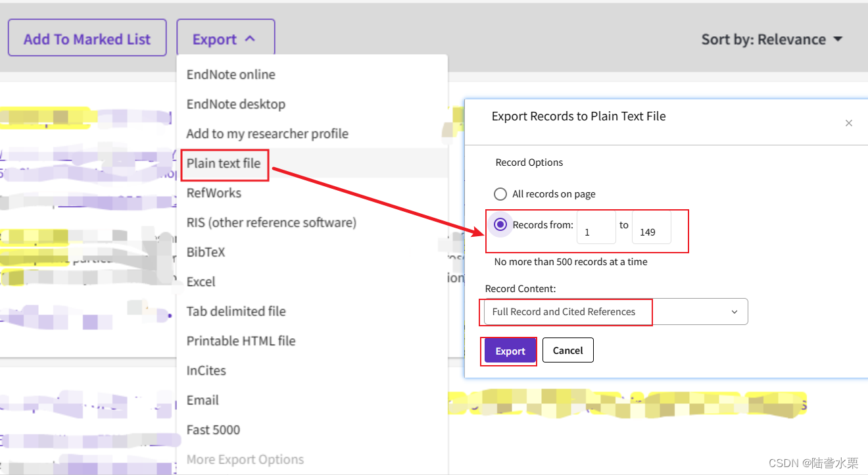The image size is (868, 475).
Task: Select Plain text file export option
Action: tap(312, 163)
